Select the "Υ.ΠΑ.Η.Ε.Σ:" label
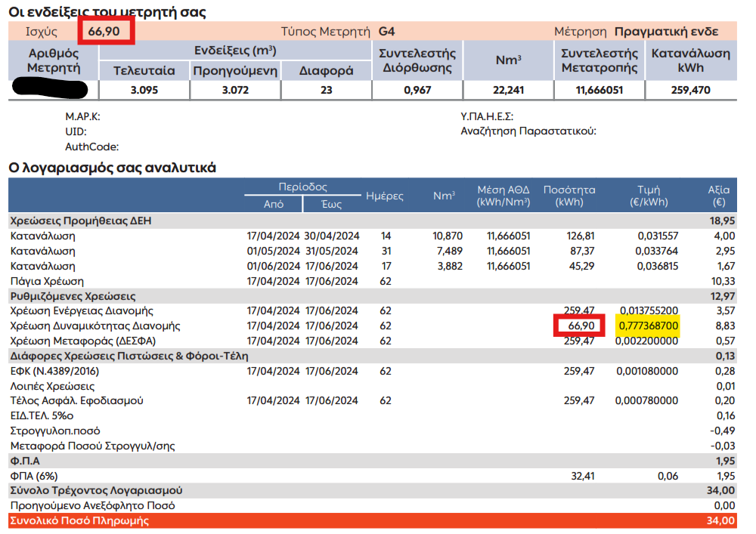The width and height of the screenshot is (756, 534). click(x=487, y=116)
